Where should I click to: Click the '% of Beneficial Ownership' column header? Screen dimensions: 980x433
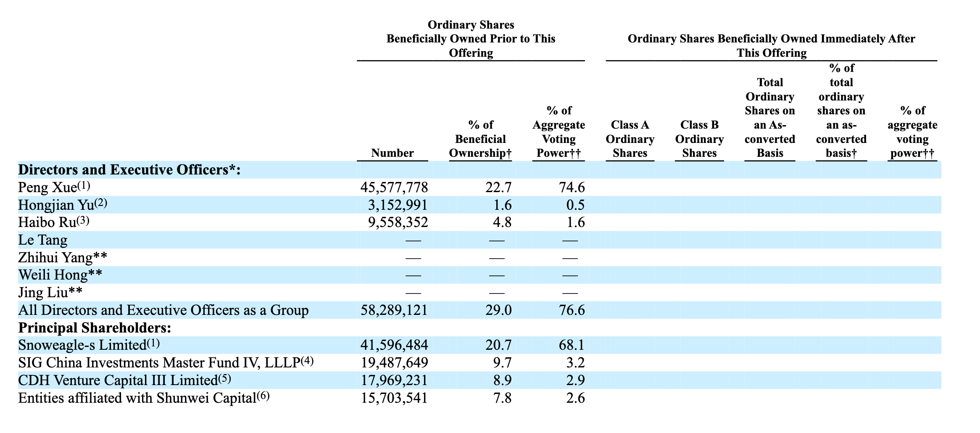click(x=480, y=139)
